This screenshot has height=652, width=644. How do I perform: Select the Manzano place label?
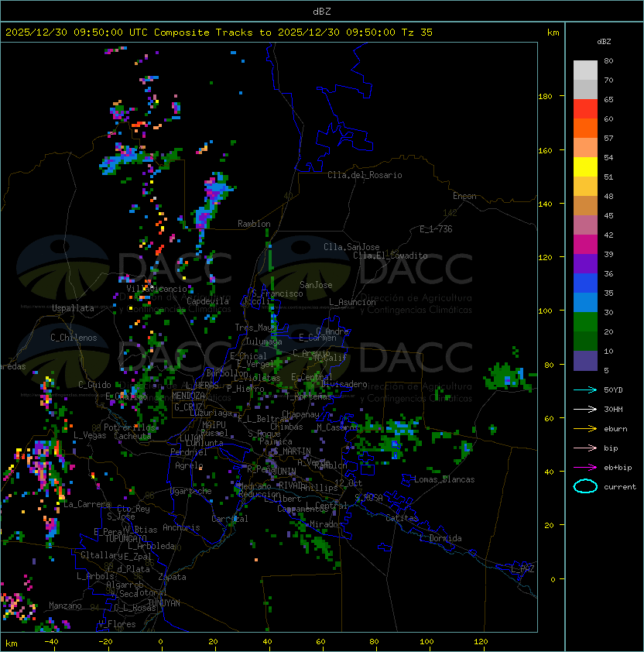[x=65, y=606]
